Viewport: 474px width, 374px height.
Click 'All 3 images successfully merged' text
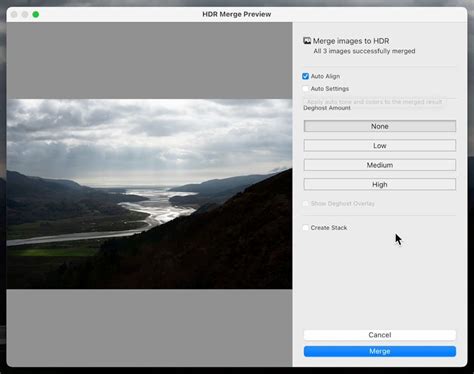click(x=364, y=51)
